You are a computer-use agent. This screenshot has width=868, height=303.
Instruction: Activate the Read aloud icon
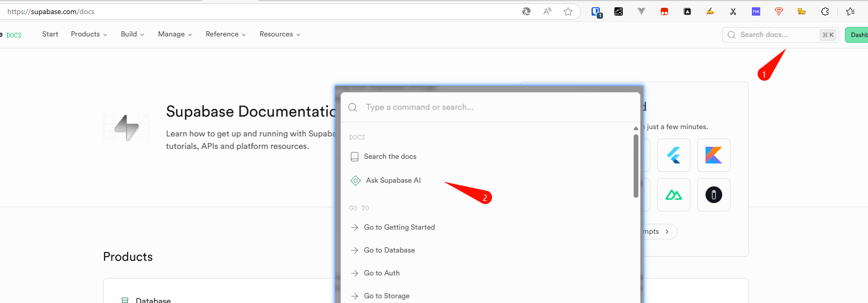pyautogui.click(x=547, y=11)
